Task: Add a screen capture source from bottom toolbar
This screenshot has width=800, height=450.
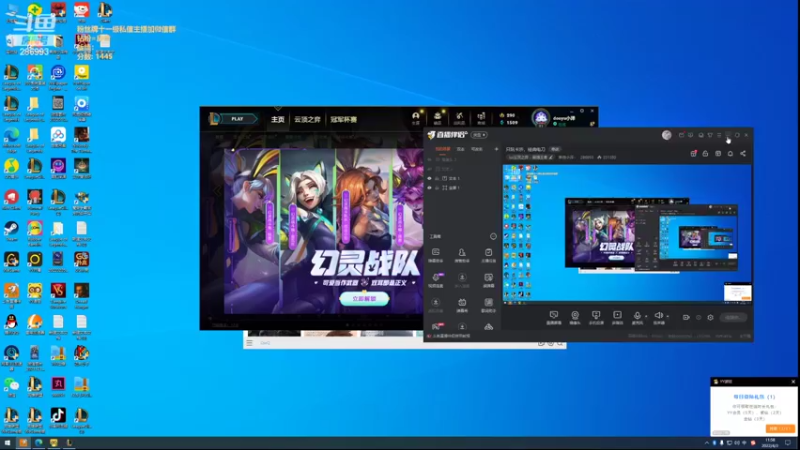Action: click(x=554, y=317)
